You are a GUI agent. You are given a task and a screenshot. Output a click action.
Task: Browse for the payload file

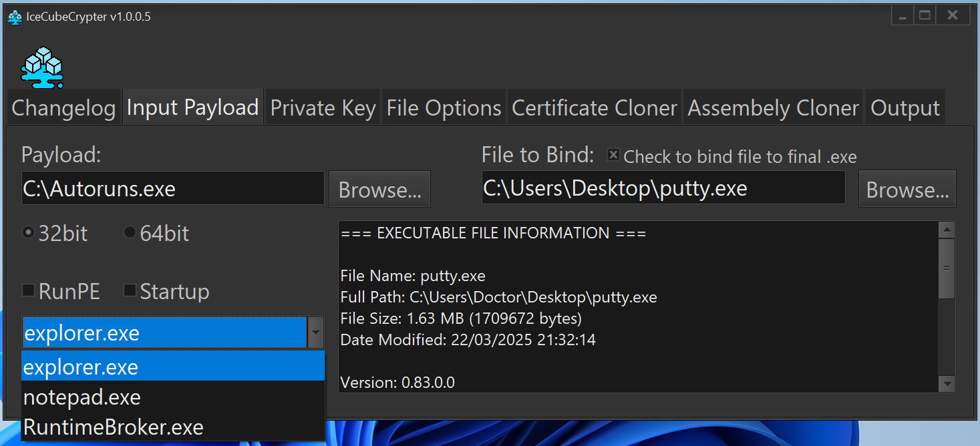(379, 190)
